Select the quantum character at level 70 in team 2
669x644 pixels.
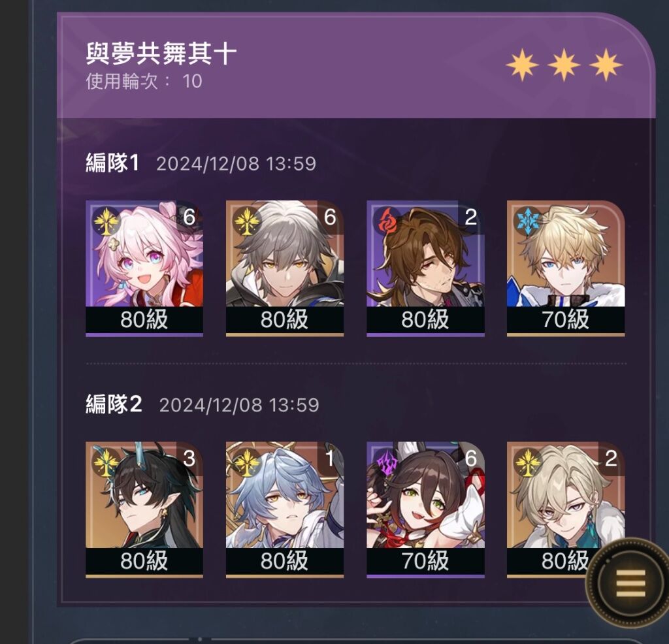point(425,509)
